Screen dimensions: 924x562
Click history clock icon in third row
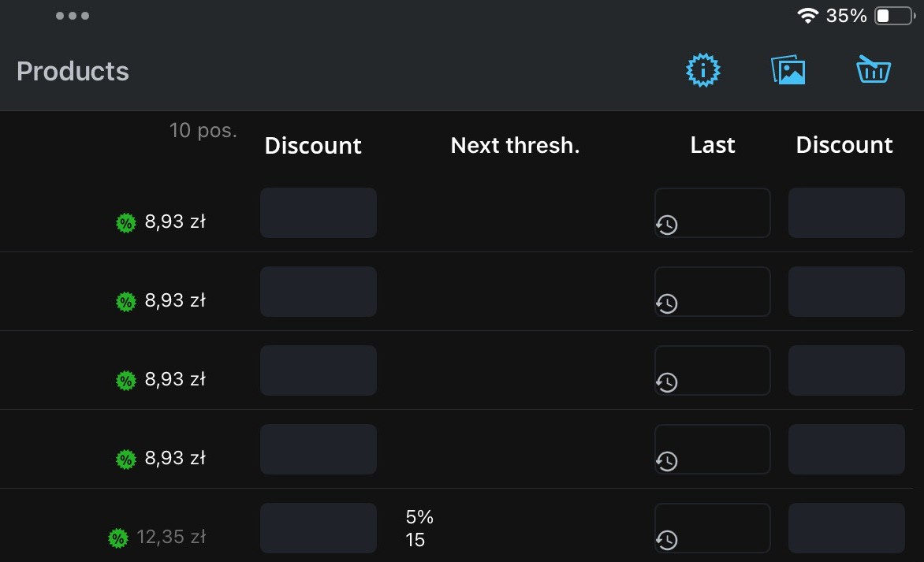coord(667,382)
